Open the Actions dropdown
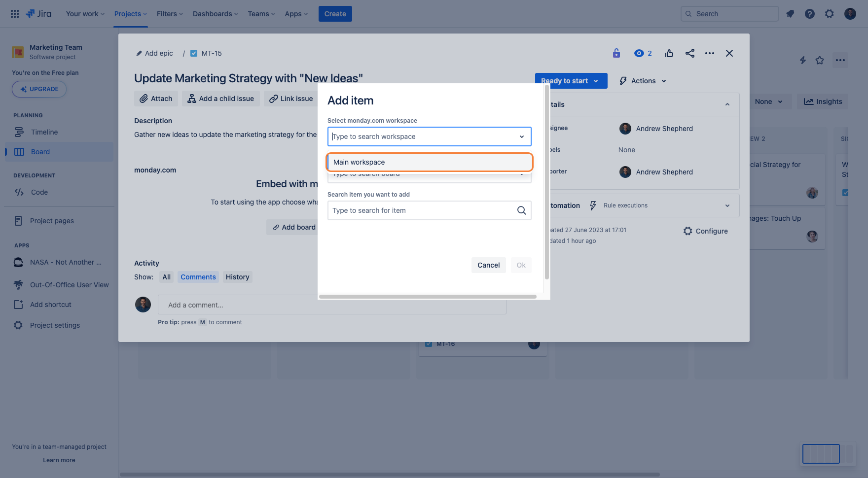 (x=643, y=81)
